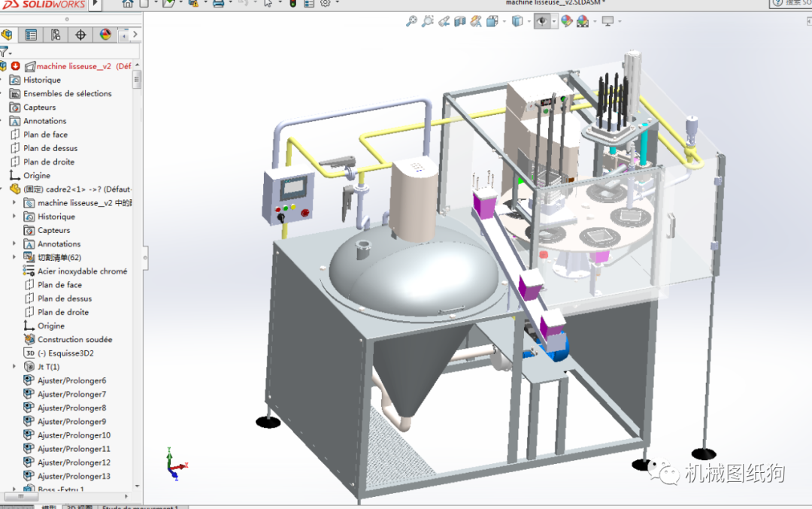Click the view orientation triad
The width and height of the screenshot is (812, 509).
176,464
